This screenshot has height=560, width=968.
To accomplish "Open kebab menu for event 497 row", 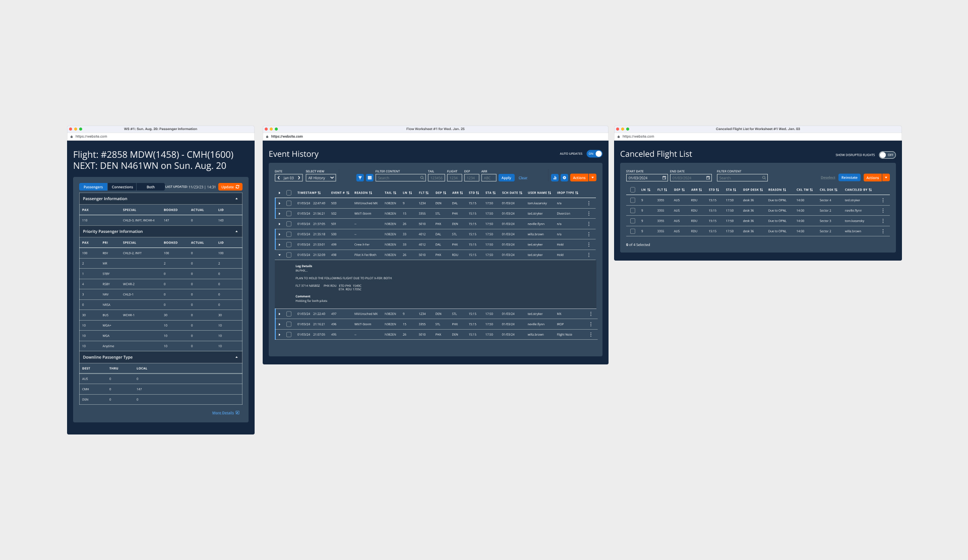I will click(591, 314).
